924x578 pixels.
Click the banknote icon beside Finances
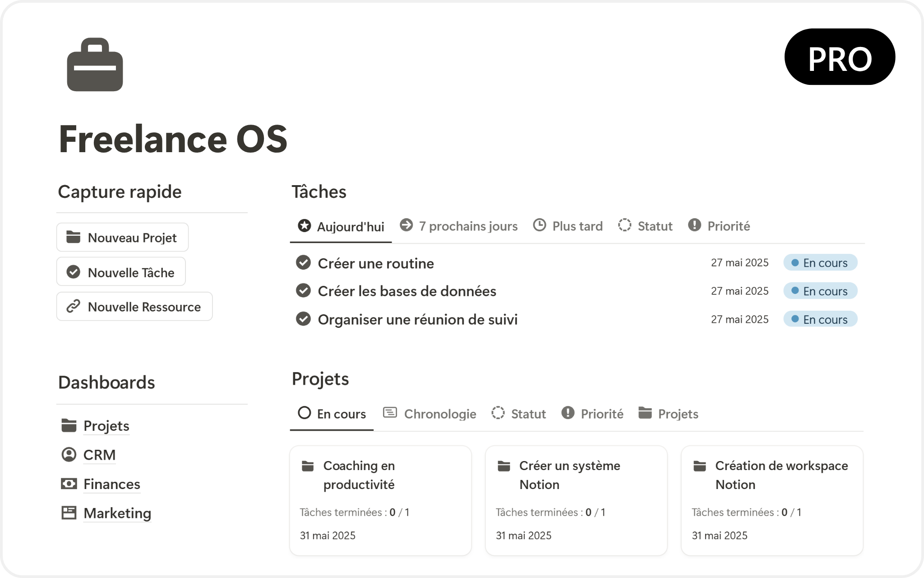coord(69,484)
